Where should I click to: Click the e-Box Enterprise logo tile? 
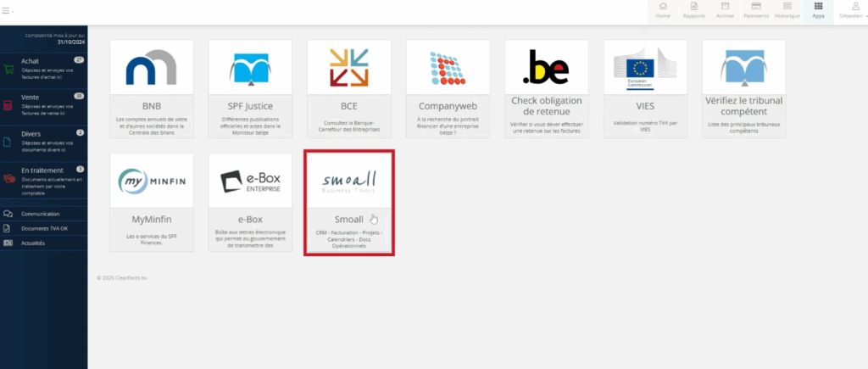tap(250, 182)
